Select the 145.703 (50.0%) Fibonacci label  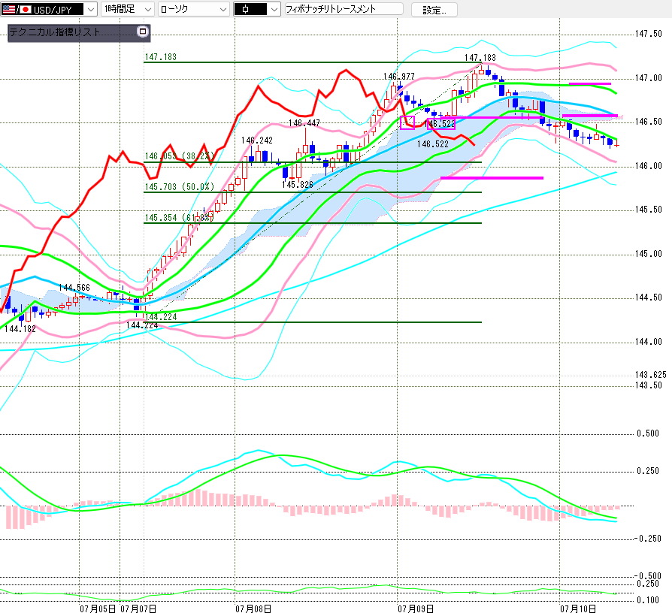pyautogui.click(x=179, y=187)
